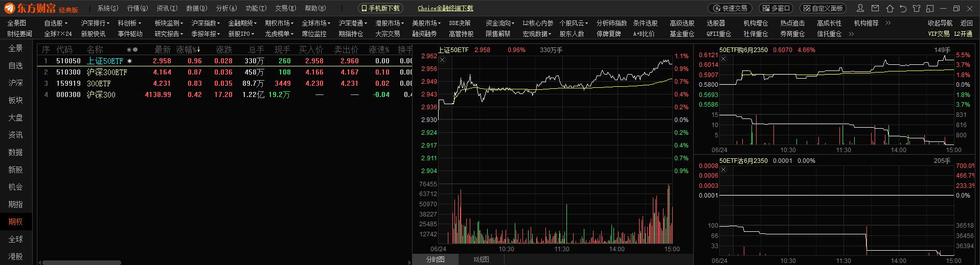Screen dimensions: 980x265
Task: Click the 返回 link
Action: pos(966,23)
